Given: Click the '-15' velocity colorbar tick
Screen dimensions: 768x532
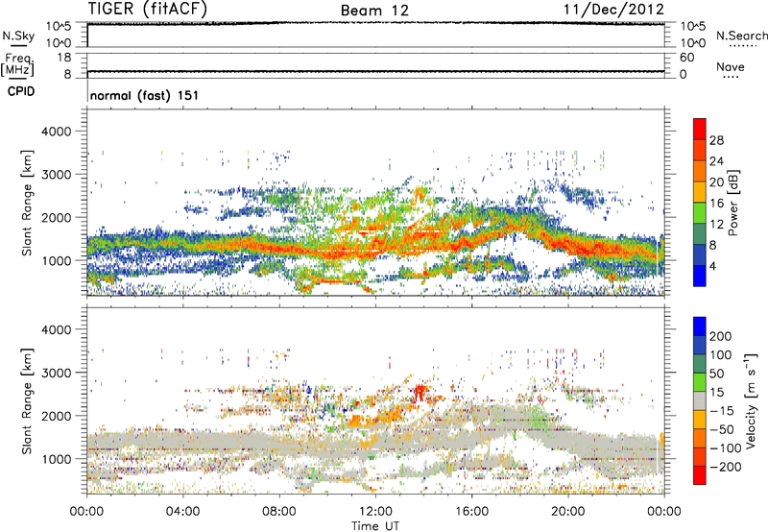Looking at the screenshot, I should 722,411.
